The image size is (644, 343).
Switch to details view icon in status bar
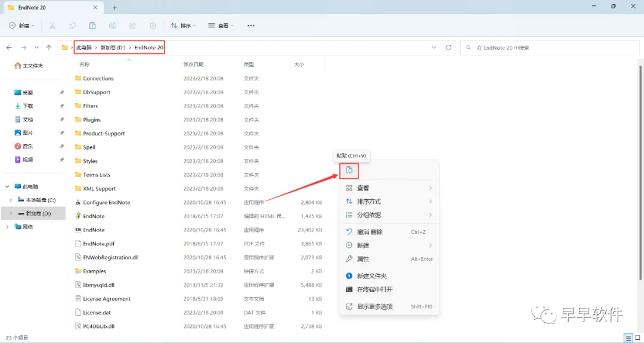[x=627, y=338]
